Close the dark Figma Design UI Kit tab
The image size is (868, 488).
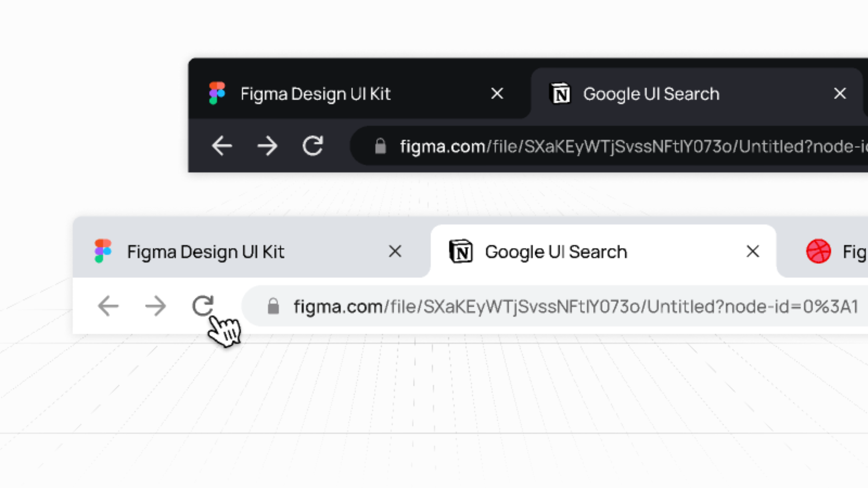[x=497, y=94]
